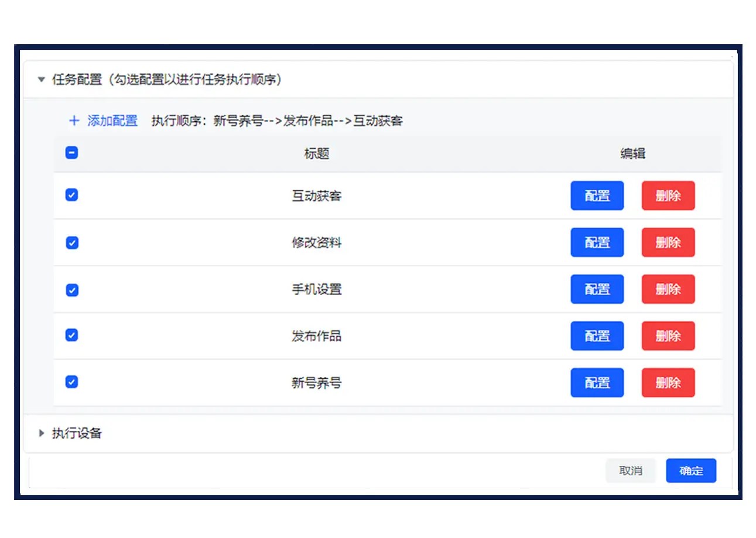Delete the 手机设置 task with 删除
This screenshot has height=538, width=756.
[x=668, y=289]
